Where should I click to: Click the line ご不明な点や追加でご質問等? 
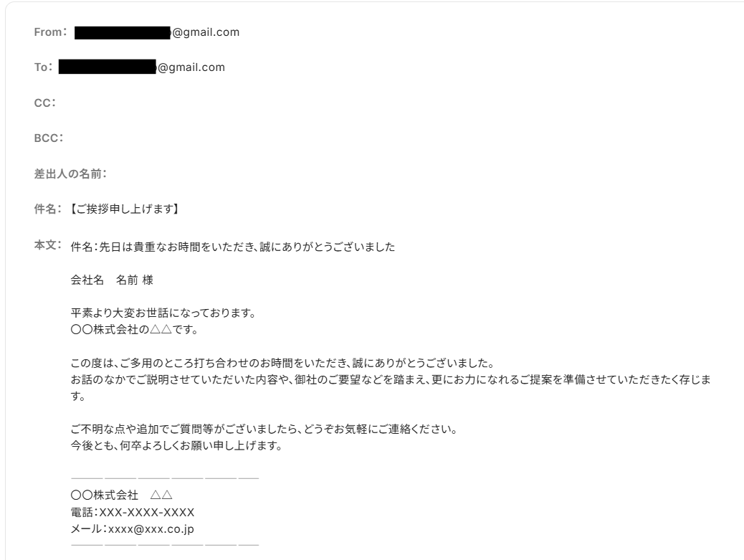[x=264, y=429]
